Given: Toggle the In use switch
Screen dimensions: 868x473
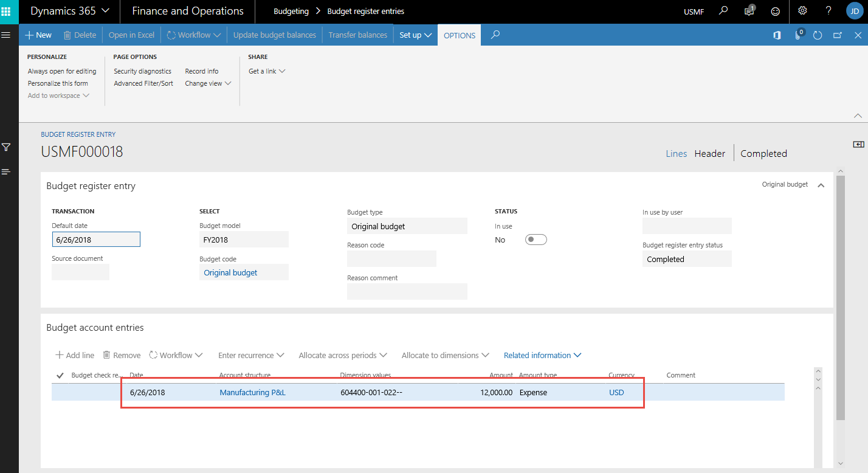Looking at the screenshot, I should click(536, 240).
